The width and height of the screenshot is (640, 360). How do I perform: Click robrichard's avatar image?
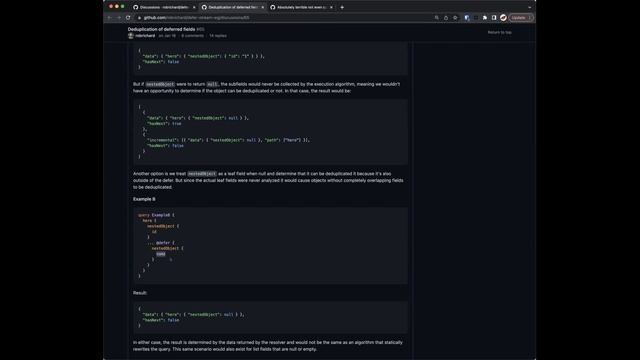[x=131, y=36]
